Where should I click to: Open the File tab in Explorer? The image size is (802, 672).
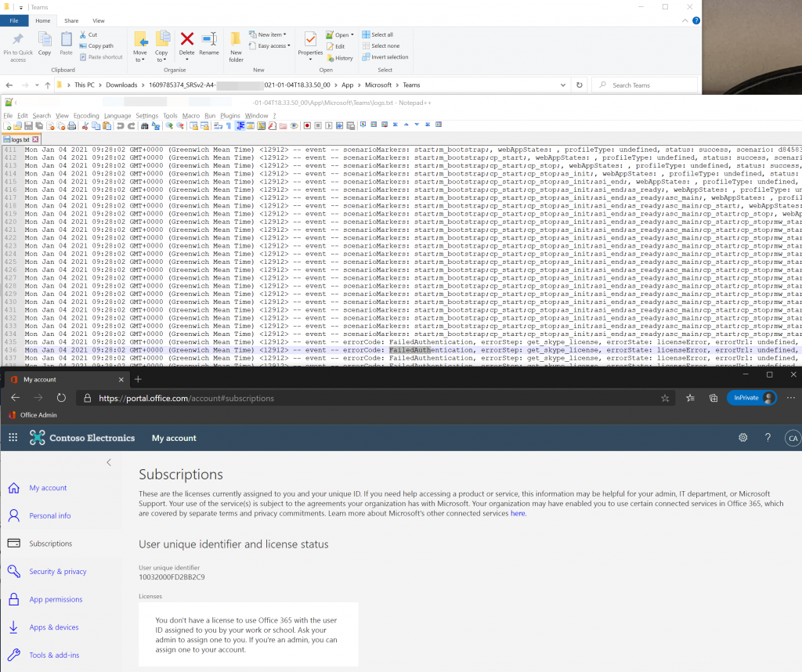14,21
